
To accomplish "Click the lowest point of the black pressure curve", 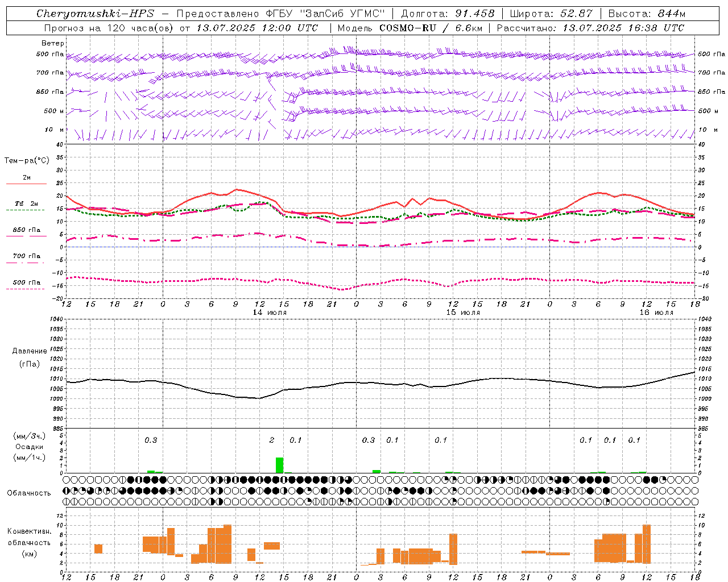I will click(259, 398).
